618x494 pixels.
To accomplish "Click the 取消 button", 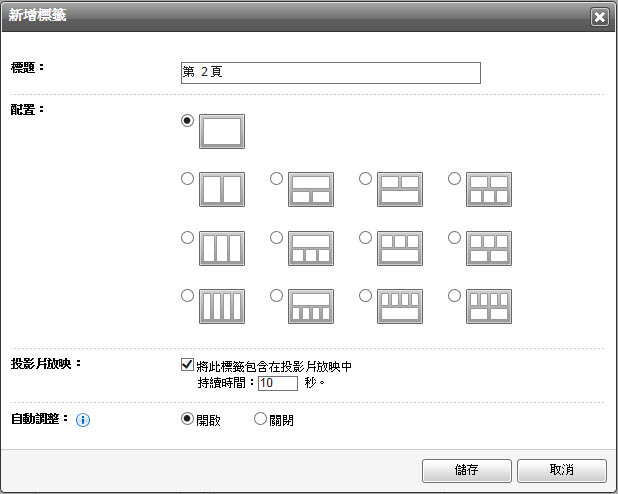I will pyautogui.click(x=562, y=470).
